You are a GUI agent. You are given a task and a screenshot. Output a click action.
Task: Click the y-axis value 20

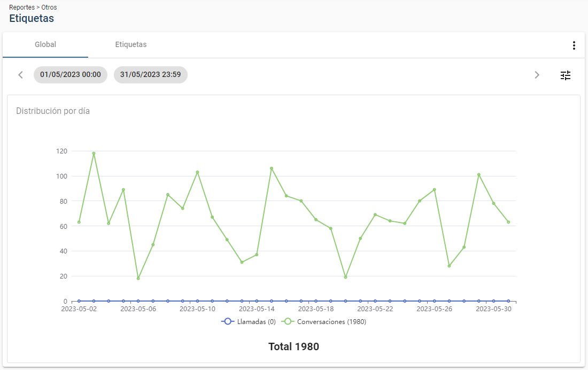tap(63, 276)
